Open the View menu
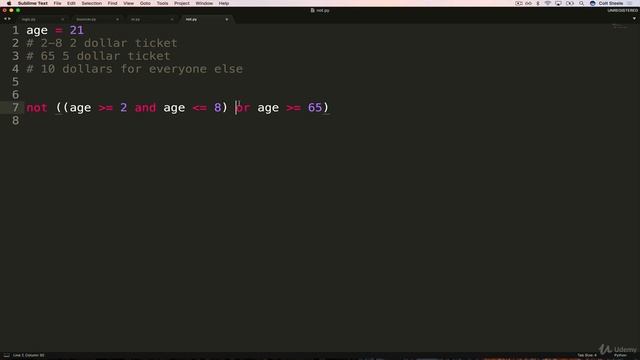The width and height of the screenshot is (640, 360). [x=128, y=3]
